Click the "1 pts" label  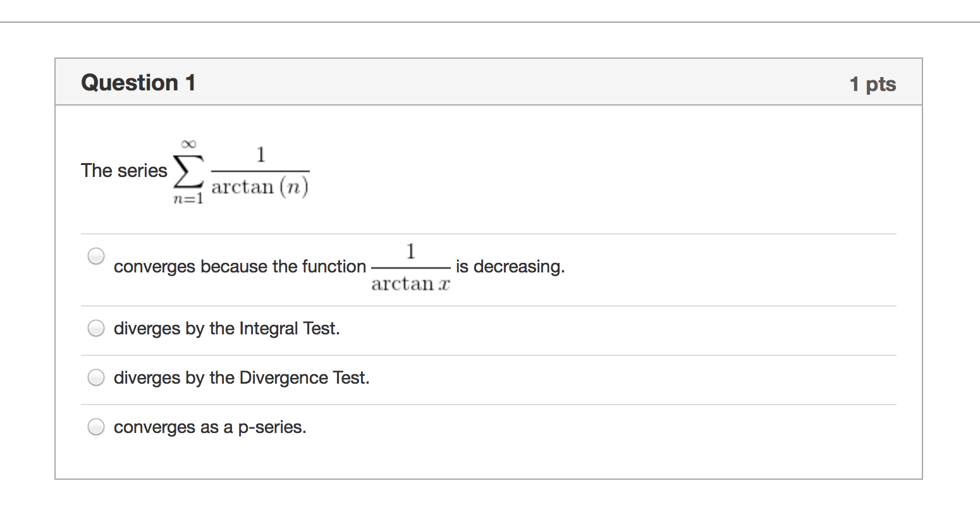pyautogui.click(x=873, y=84)
